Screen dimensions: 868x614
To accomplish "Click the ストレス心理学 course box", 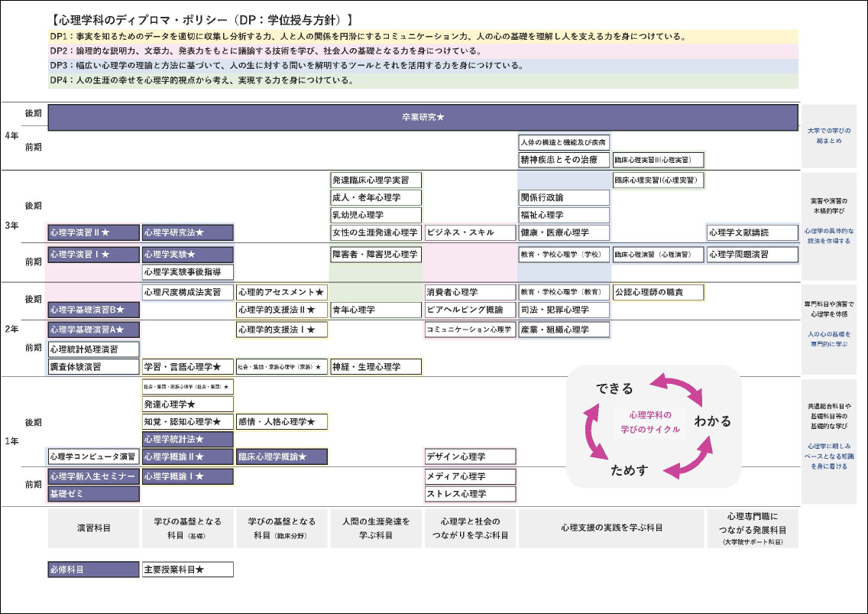I will 470,494.
